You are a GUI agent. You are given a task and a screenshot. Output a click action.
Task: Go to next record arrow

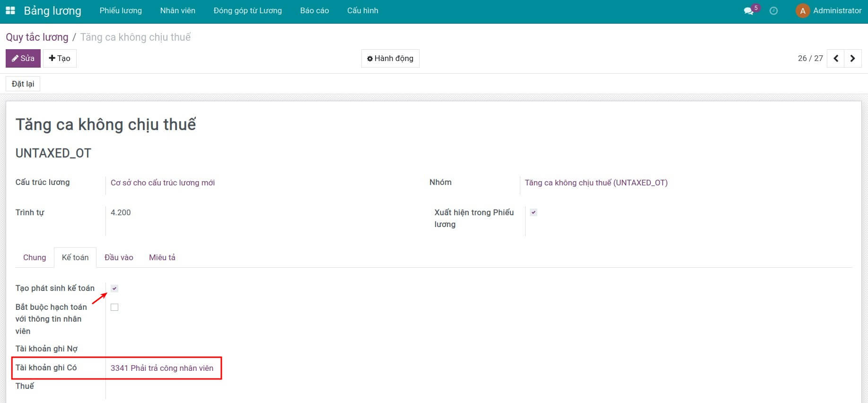pyautogui.click(x=852, y=59)
